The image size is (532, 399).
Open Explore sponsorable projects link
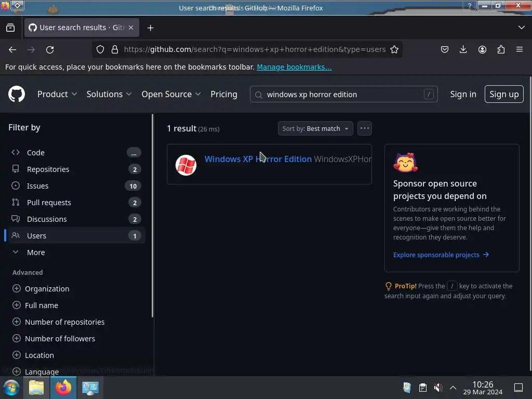click(x=441, y=255)
